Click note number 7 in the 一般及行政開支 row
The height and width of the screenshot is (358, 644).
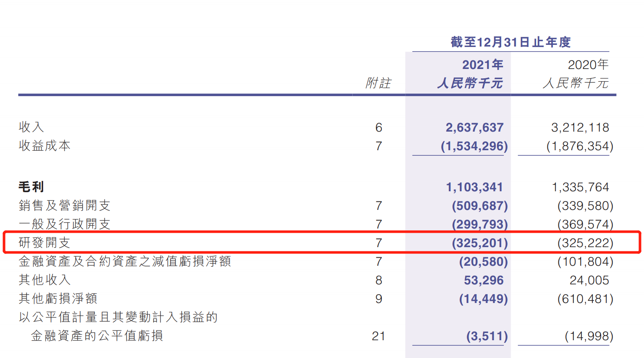point(379,224)
